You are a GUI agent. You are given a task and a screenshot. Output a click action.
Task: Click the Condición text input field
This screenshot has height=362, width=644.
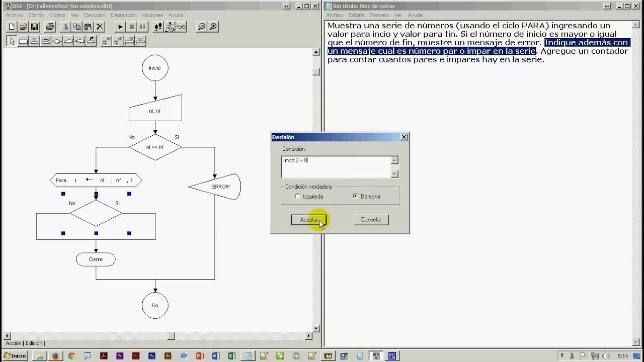(x=336, y=167)
